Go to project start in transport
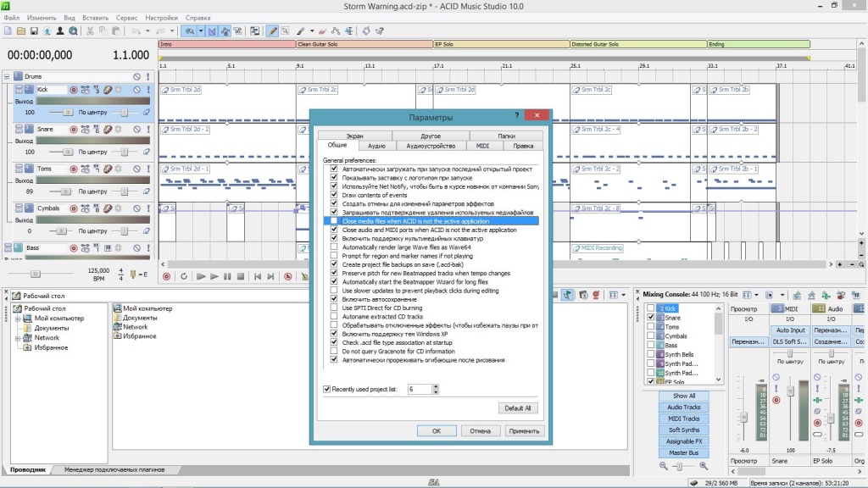This screenshot has height=488, width=868. [258, 276]
